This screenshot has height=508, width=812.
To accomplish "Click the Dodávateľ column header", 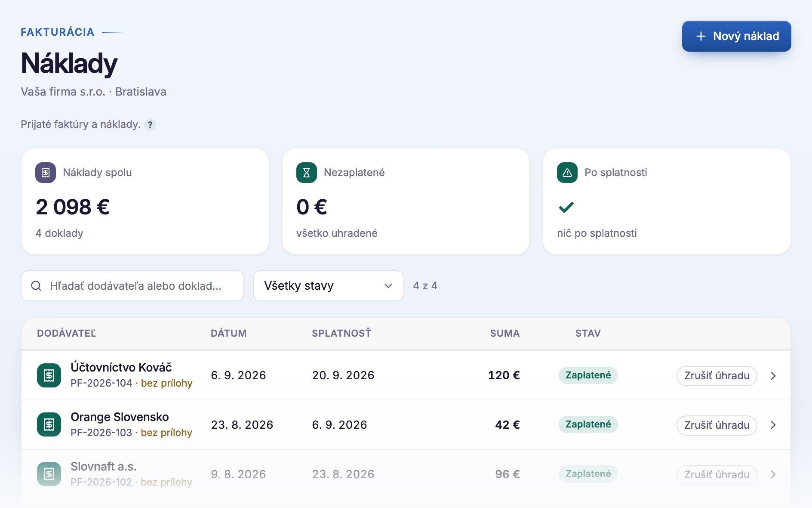I will click(67, 333).
